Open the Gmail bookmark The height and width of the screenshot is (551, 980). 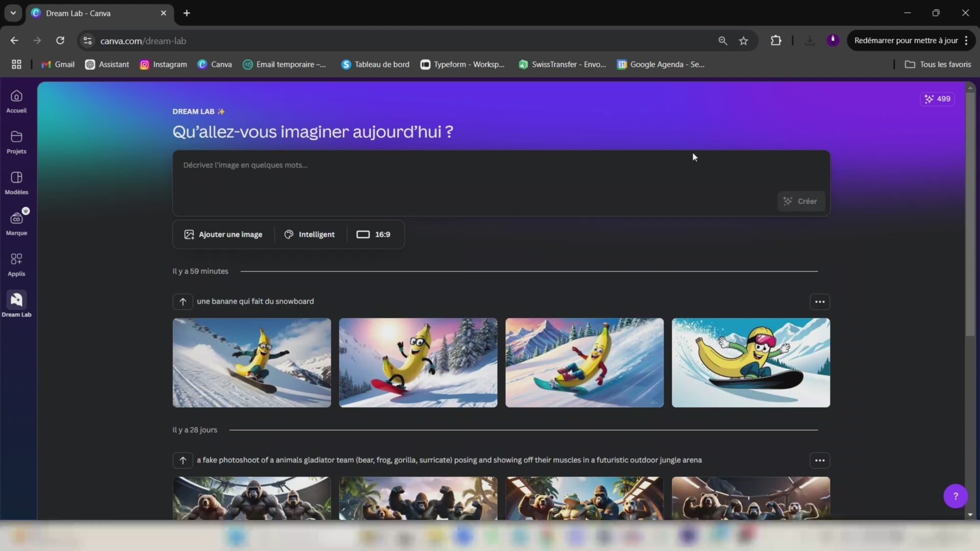(x=58, y=64)
